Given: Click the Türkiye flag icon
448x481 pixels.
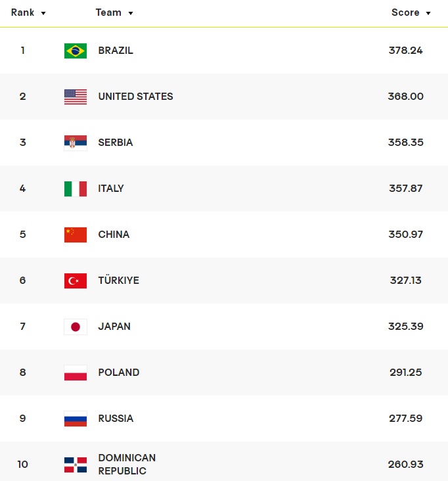Looking at the screenshot, I should 76,281.
